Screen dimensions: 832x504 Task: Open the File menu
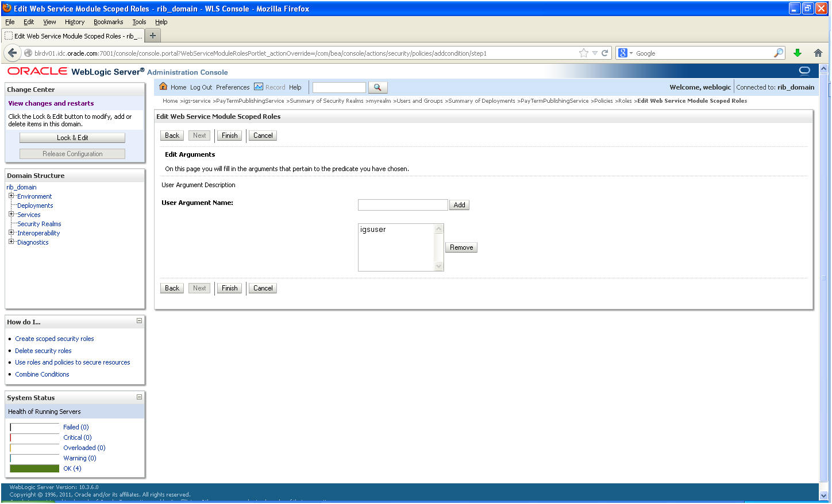click(10, 22)
